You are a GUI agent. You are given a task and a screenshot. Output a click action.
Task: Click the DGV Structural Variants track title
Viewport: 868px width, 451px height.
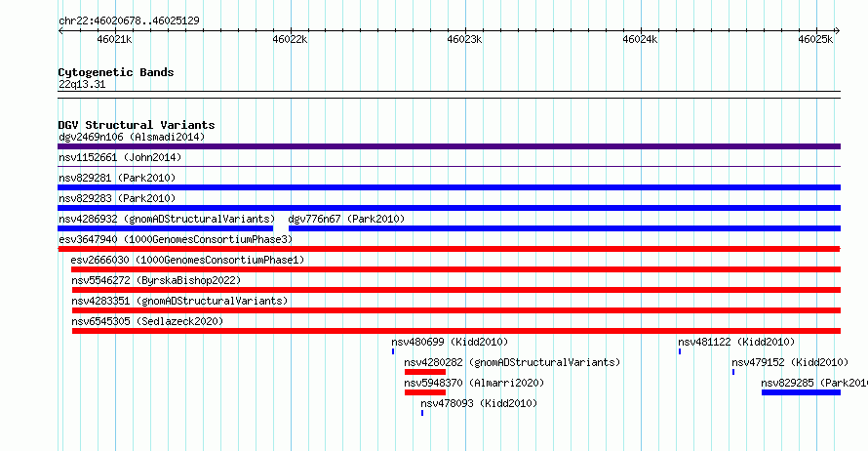point(137,125)
